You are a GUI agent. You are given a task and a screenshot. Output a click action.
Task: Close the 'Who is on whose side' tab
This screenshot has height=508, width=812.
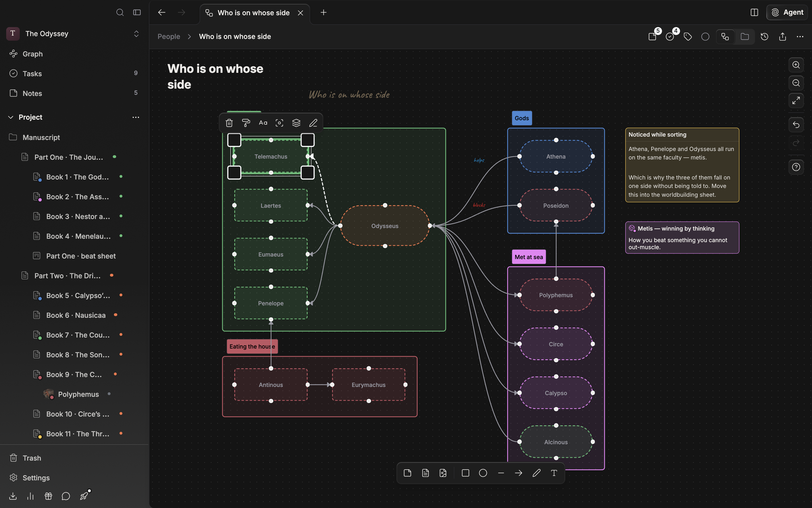301,13
